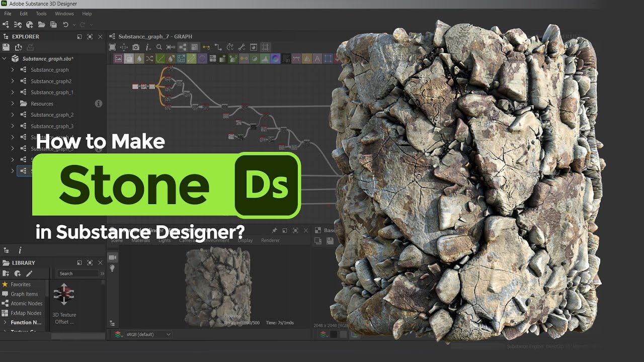Select Favorites in Library
The width and height of the screenshot is (644, 362).
coord(21,284)
